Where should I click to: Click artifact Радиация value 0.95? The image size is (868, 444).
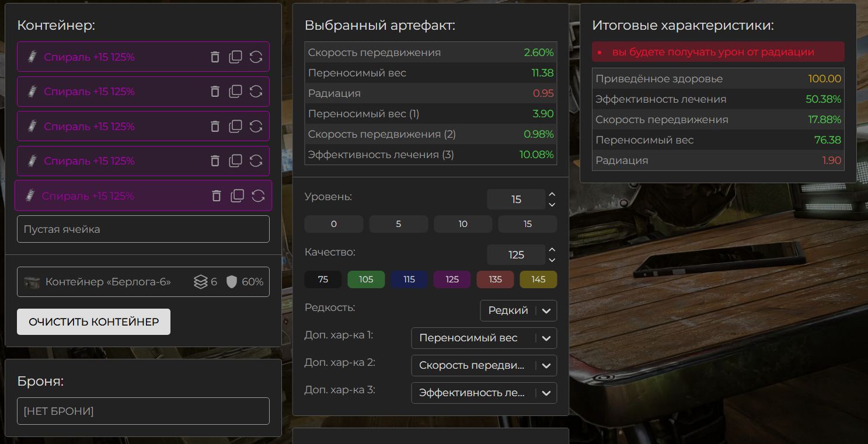pos(543,93)
